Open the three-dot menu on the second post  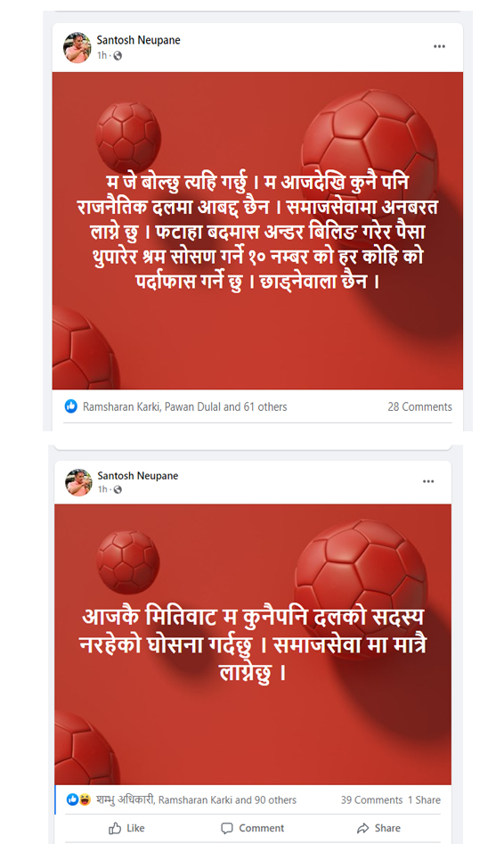pos(428,481)
